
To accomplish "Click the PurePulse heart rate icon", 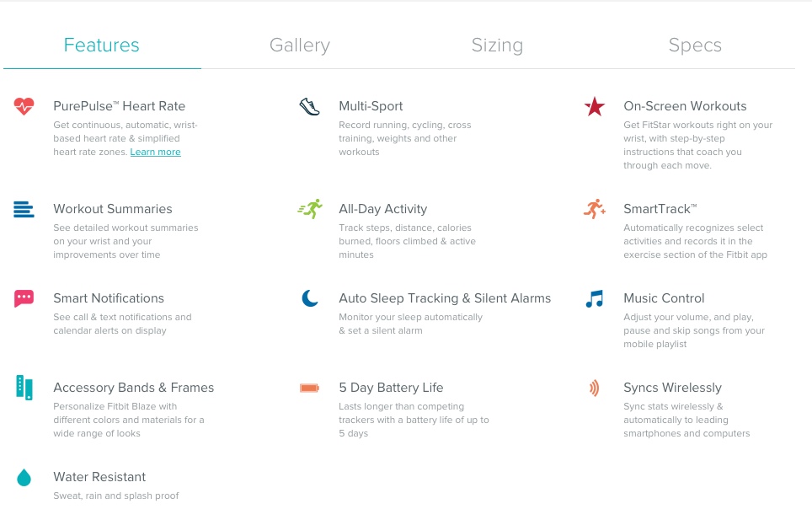I will tap(24, 106).
